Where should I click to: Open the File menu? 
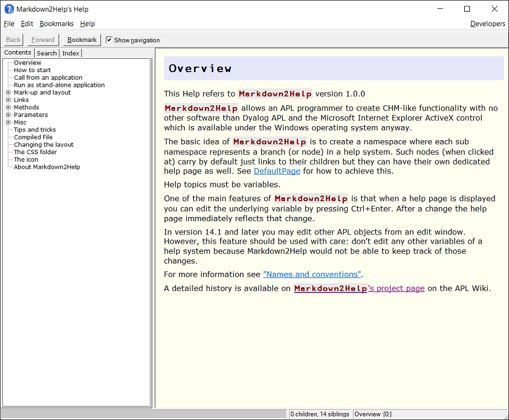pos(9,24)
